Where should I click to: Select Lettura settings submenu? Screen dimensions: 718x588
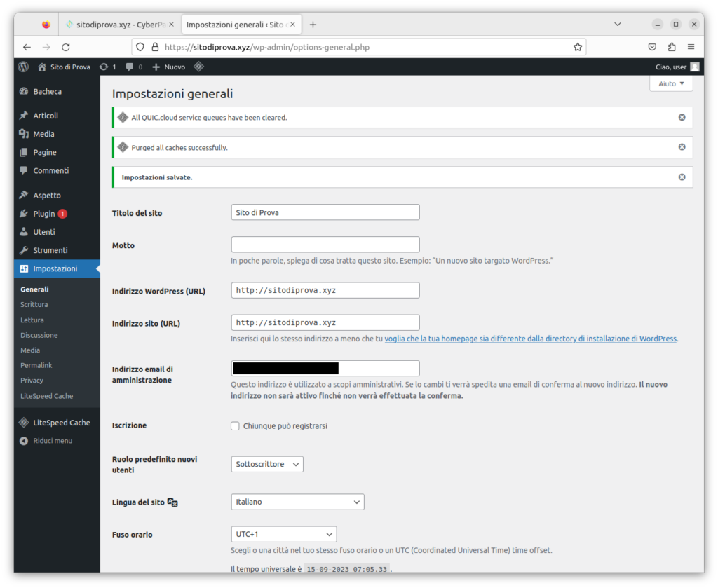pos(32,320)
